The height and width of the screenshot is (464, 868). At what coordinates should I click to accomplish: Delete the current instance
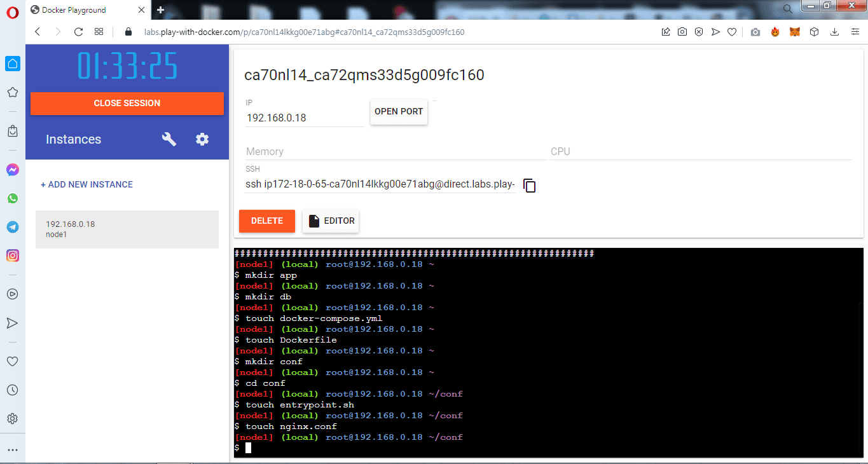tap(267, 221)
